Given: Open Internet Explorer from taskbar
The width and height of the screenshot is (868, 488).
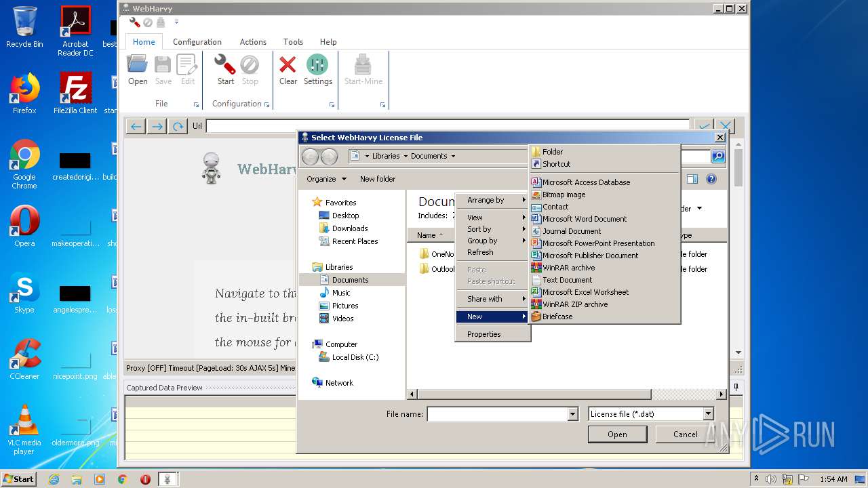Looking at the screenshot, I should (x=54, y=479).
